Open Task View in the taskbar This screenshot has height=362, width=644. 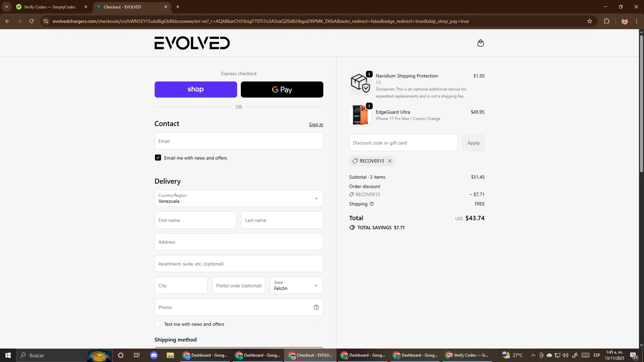(x=137, y=355)
